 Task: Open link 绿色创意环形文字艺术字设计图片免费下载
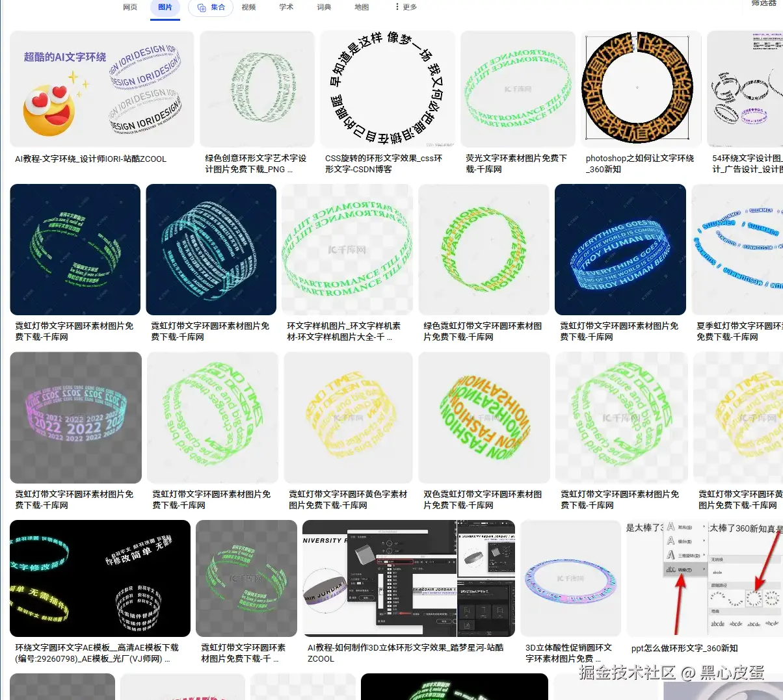coord(256,164)
